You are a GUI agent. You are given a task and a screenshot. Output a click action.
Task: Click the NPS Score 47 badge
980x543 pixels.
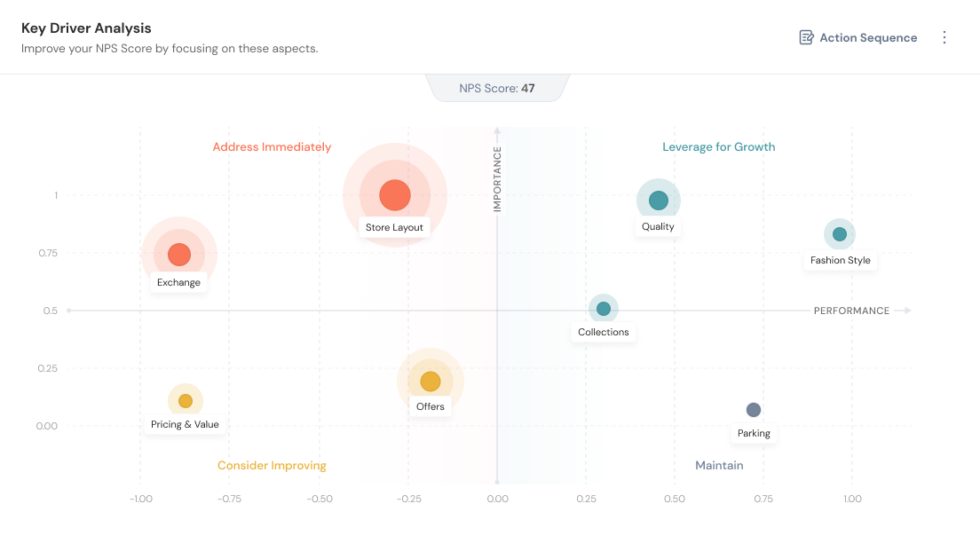497,89
